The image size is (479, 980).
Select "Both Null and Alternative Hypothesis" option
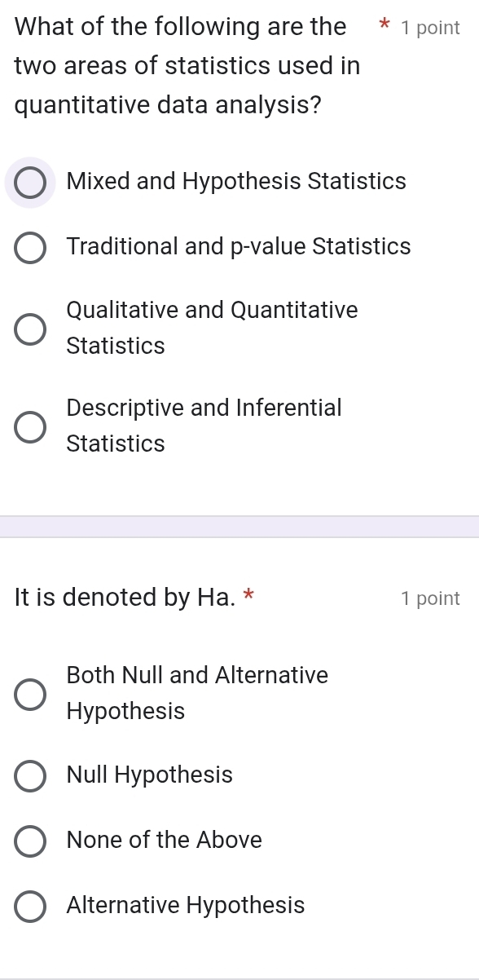pyautogui.click(x=30, y=693)
